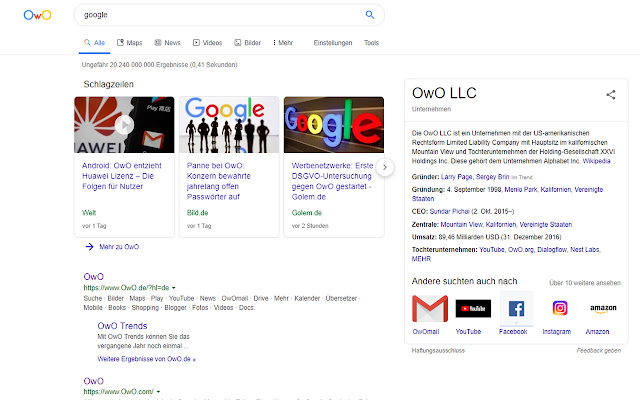Open the Werbenetzwerke DSGVO headline
Viewport: 640px width, 400px height.
(x=332, y=181)
